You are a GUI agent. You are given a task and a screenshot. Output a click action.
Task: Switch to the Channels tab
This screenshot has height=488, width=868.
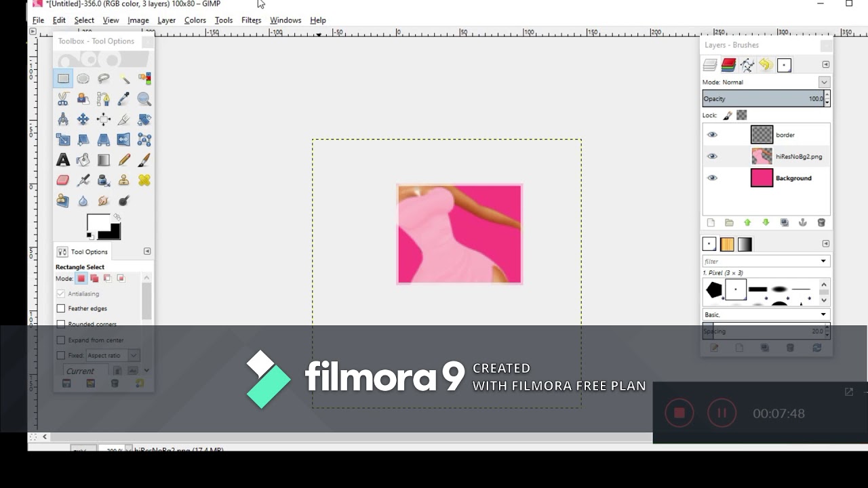729,65
